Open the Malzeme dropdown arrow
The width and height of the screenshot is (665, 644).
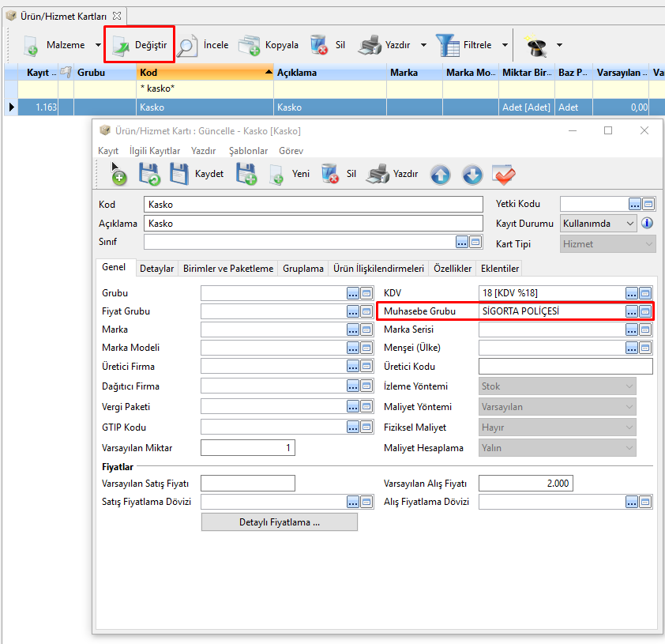click(x=98, y=46)
